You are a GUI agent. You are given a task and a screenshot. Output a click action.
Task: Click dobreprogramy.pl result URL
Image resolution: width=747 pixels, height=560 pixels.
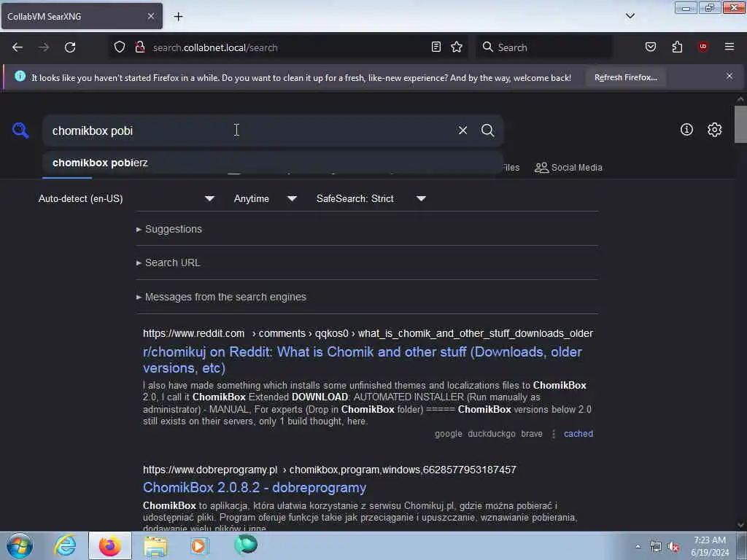click(x=329, y=470)
